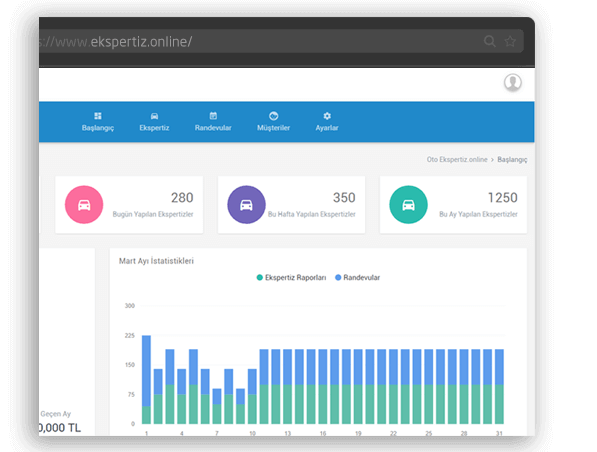
Task: Click the 350 count value
Action: pyautogui.click(x=344, y=198)
